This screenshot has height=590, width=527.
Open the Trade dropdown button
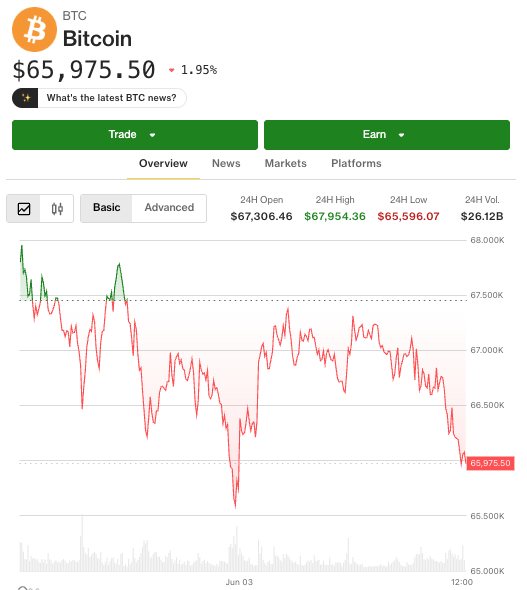(135, 135)
